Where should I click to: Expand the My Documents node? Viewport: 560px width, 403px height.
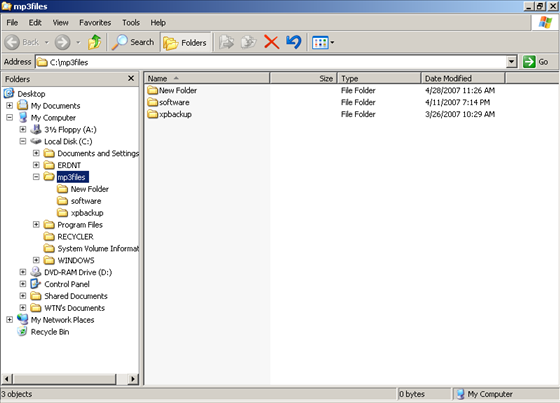point(10,105)
